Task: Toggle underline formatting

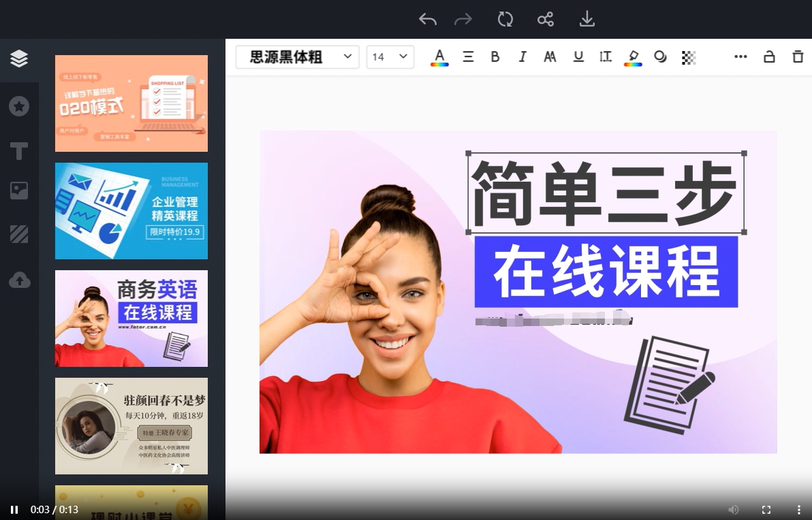Action: pos(578,57)
